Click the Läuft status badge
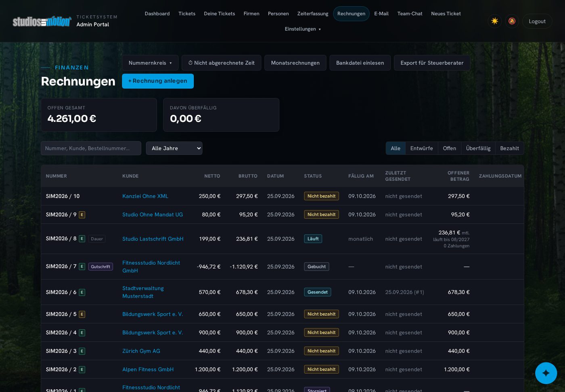565x392 pixels. pos(313,239)
